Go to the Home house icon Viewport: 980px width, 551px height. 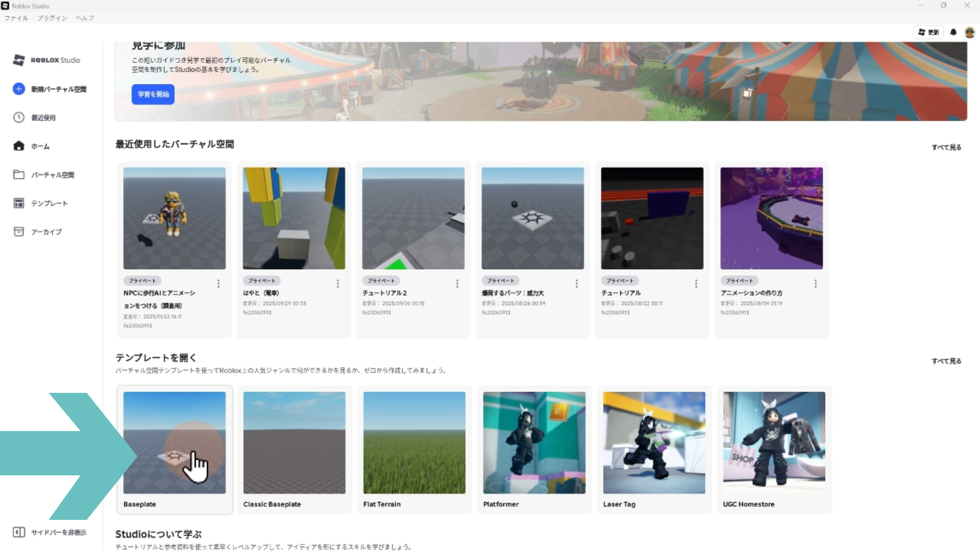point(19,146)
